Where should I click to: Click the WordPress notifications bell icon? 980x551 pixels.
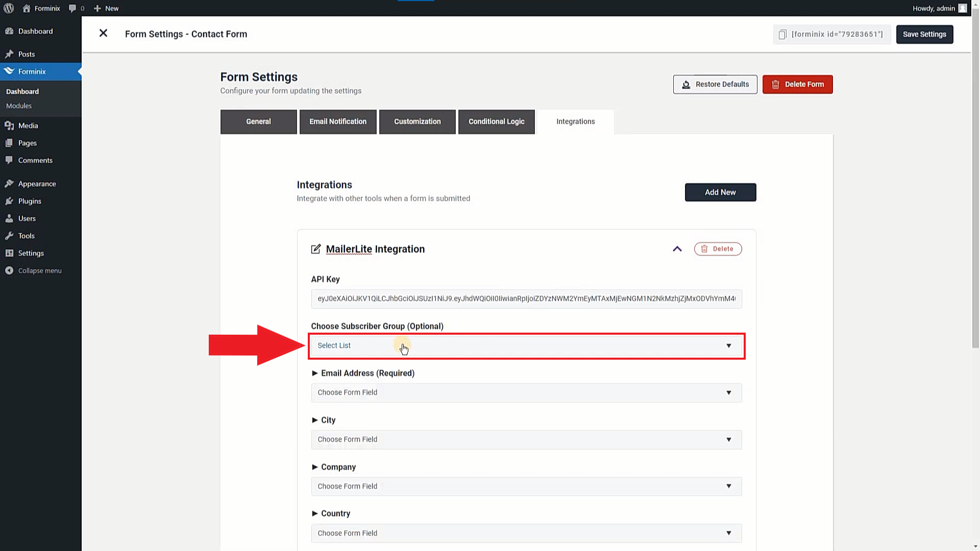[x=72, y=8]
